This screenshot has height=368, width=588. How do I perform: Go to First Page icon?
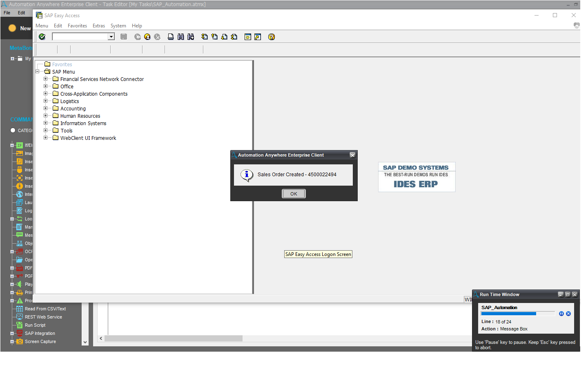click(205, 37)
